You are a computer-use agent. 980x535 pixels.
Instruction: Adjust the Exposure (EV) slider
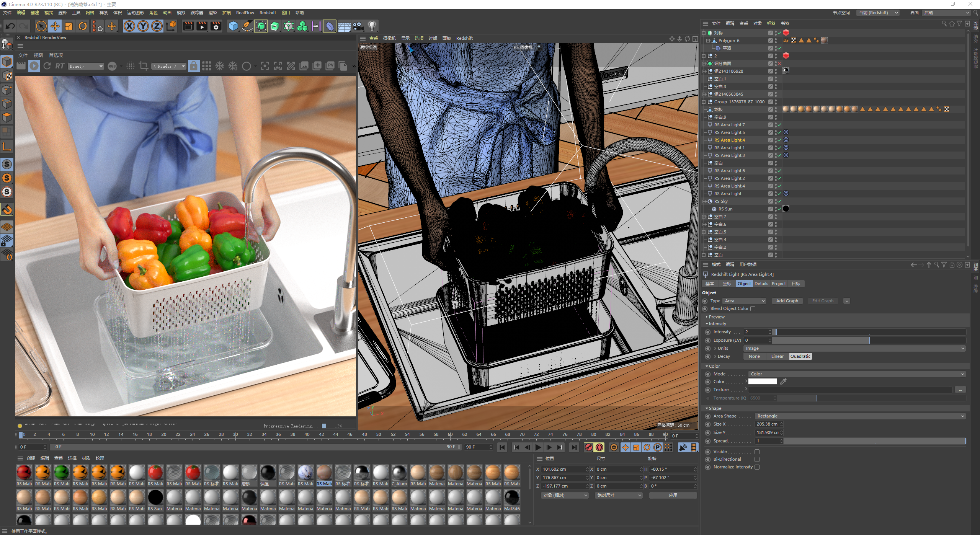tap(869, 340)
